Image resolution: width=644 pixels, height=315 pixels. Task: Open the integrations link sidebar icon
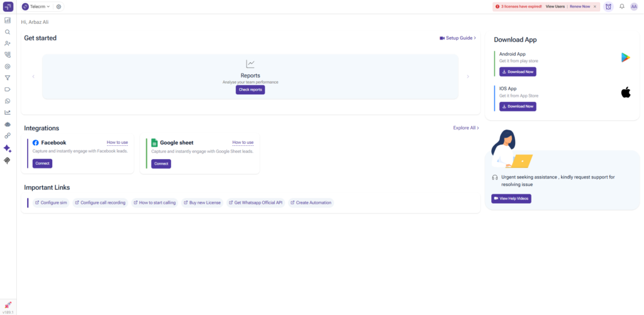click(8, 136)
